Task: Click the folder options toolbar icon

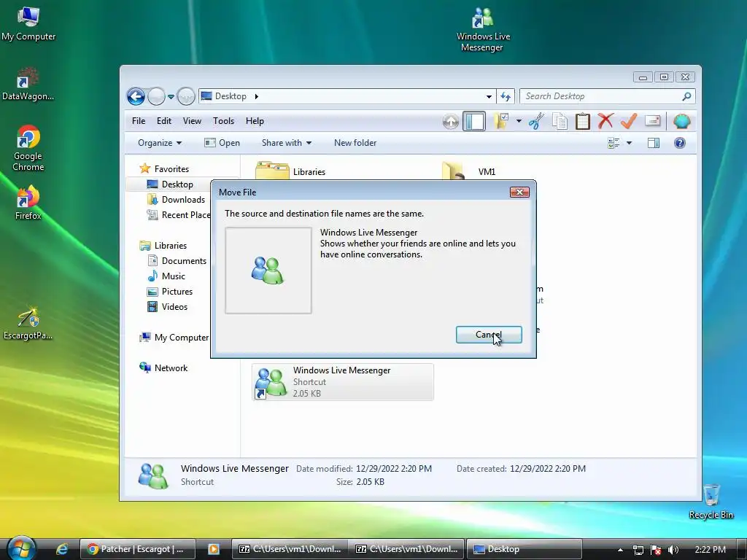Action: point(501,122)
